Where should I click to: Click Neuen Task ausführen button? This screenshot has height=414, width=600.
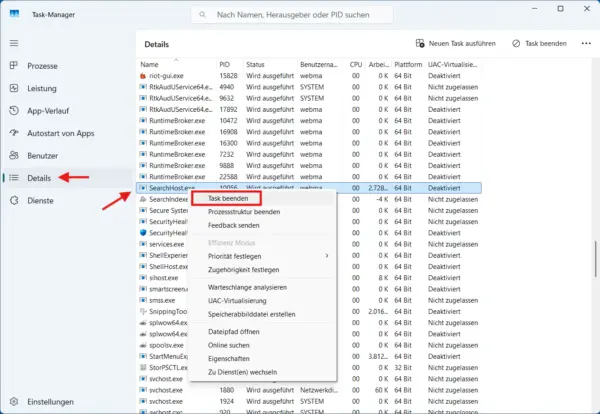pyautogui.click(x=455, y=44)
